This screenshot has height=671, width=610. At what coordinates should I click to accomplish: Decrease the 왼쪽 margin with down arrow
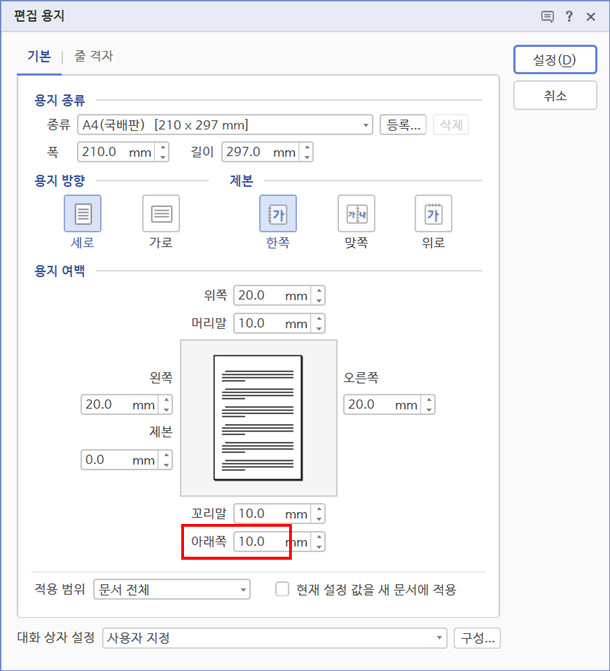click(x=166, y=409)
